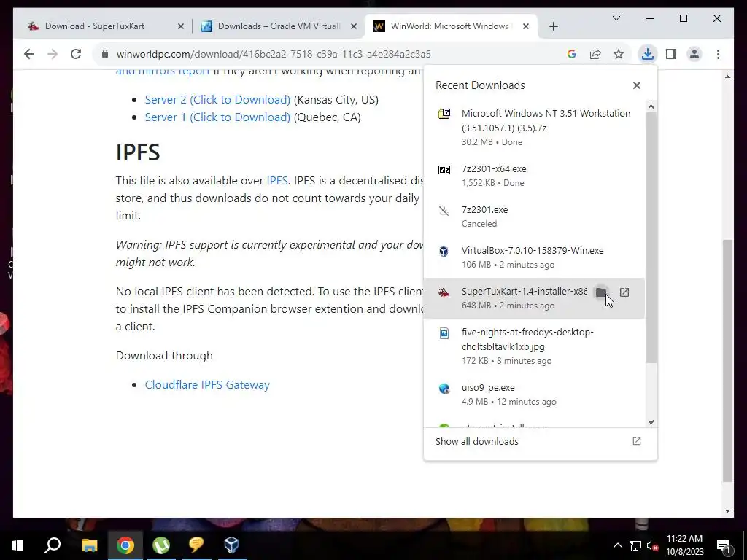Close the SuperTuxKart tab

[181, 27]
